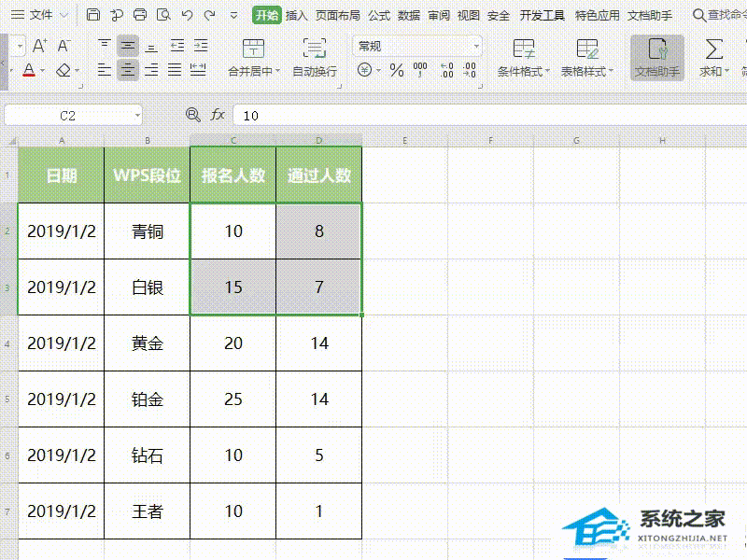This screenshot has width=747, height=560.
Task: Click the Increase font size icon
Action: tap(39, 46)
